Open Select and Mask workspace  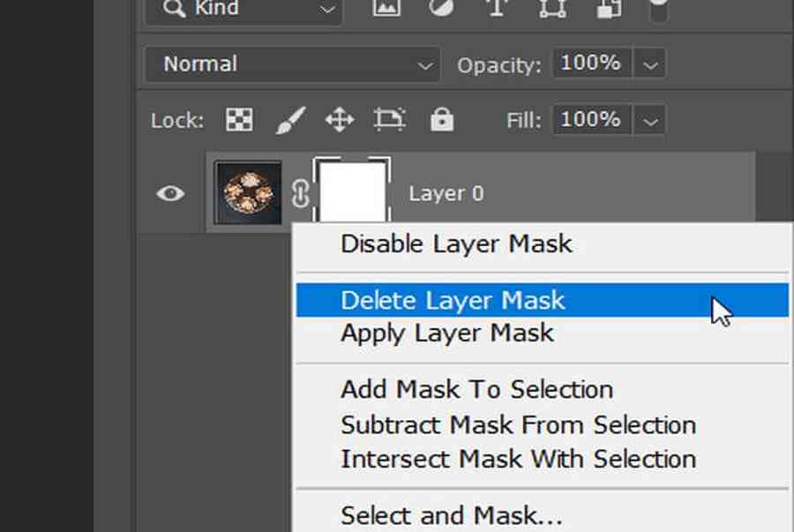pos(451,514)
